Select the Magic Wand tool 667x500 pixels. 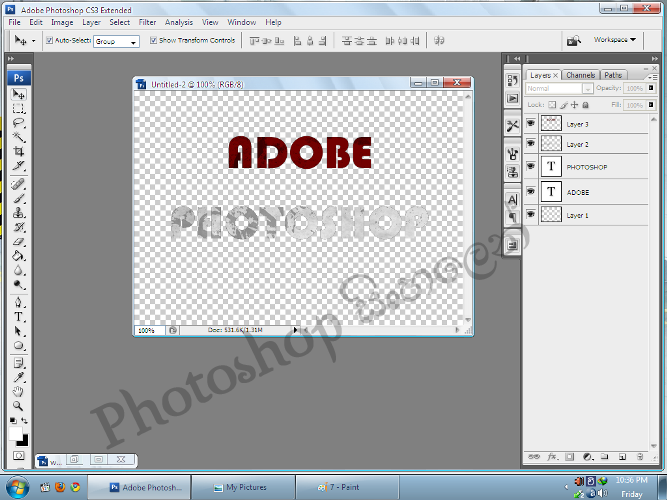[19, 137]
